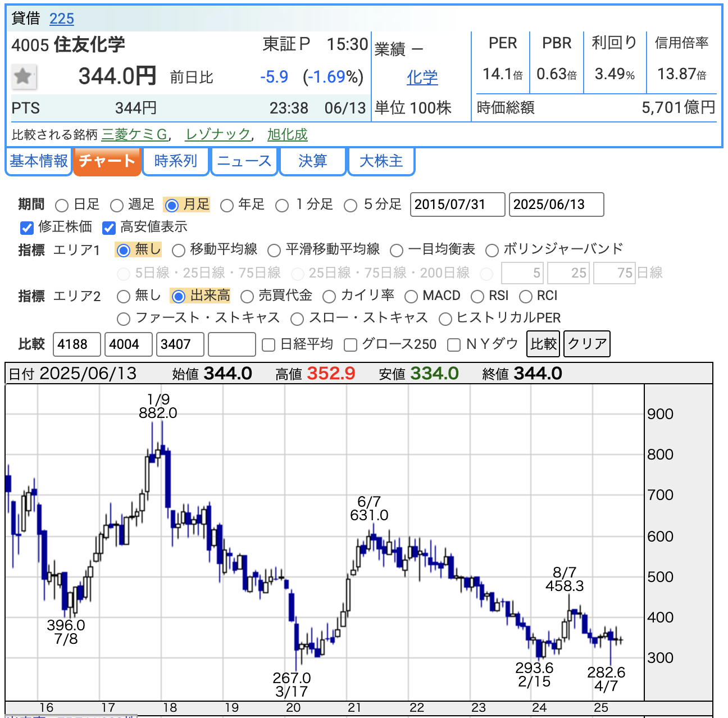Edit comparison code field 4188
728x718 pixels.
click(x=77, y=344)
